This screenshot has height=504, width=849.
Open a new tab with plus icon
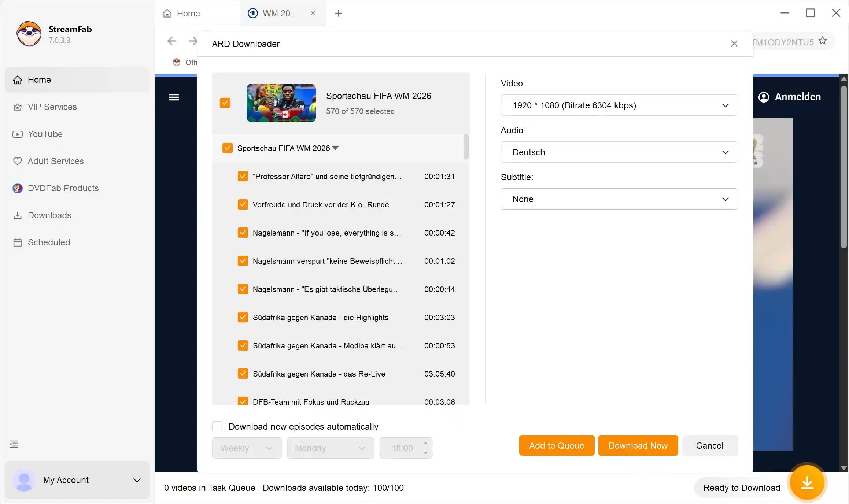(x=339, y=14)
